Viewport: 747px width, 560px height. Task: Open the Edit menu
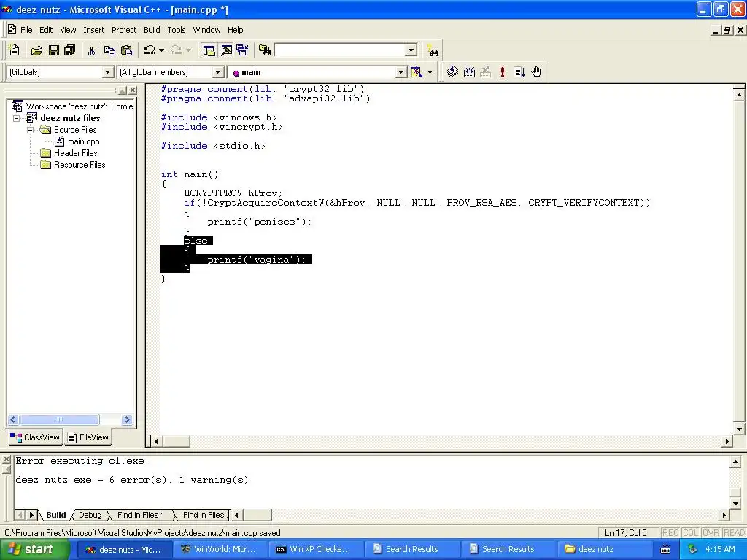[46, 30]
